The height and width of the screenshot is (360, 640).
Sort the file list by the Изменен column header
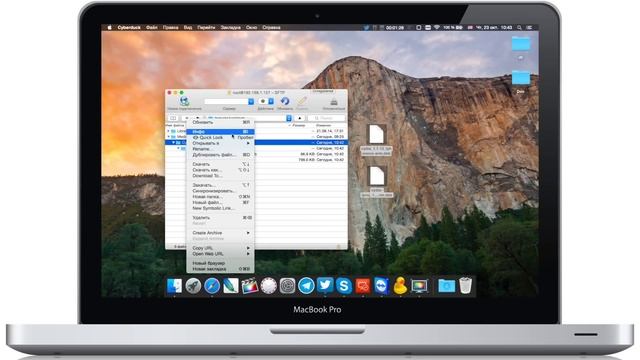[324, 125]
